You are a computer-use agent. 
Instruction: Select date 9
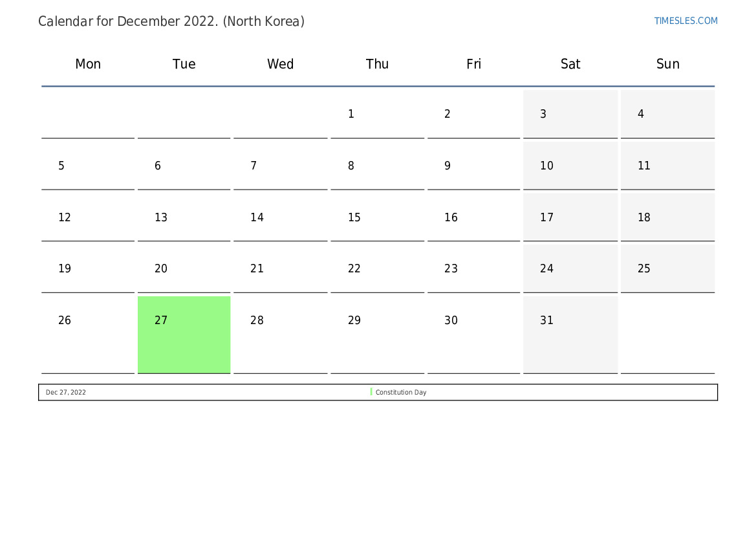tap(473, 166)
